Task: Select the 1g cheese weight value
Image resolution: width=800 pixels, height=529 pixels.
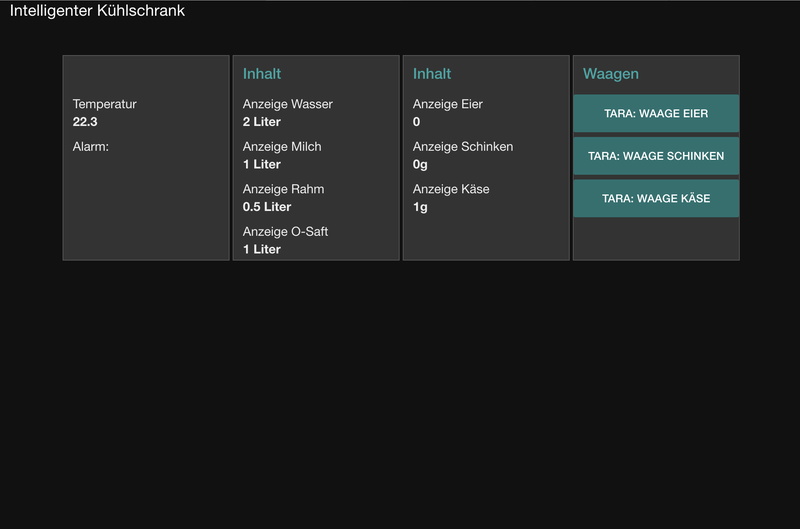Action: [x=420, y=207]
